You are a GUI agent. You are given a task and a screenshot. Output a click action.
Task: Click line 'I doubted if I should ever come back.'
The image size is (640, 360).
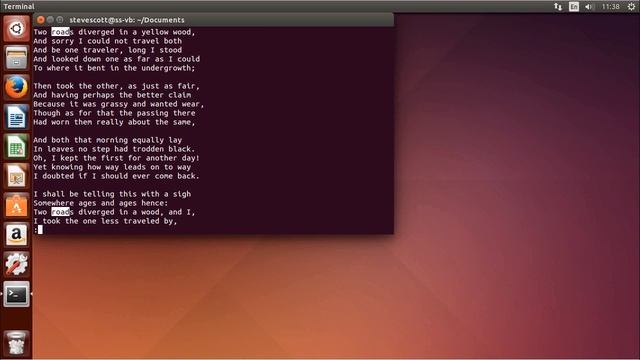tap(117, 176)
